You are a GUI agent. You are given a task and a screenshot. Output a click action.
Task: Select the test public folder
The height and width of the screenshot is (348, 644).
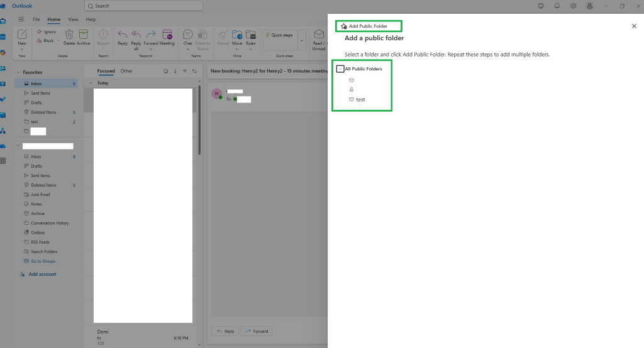point(360,100)
